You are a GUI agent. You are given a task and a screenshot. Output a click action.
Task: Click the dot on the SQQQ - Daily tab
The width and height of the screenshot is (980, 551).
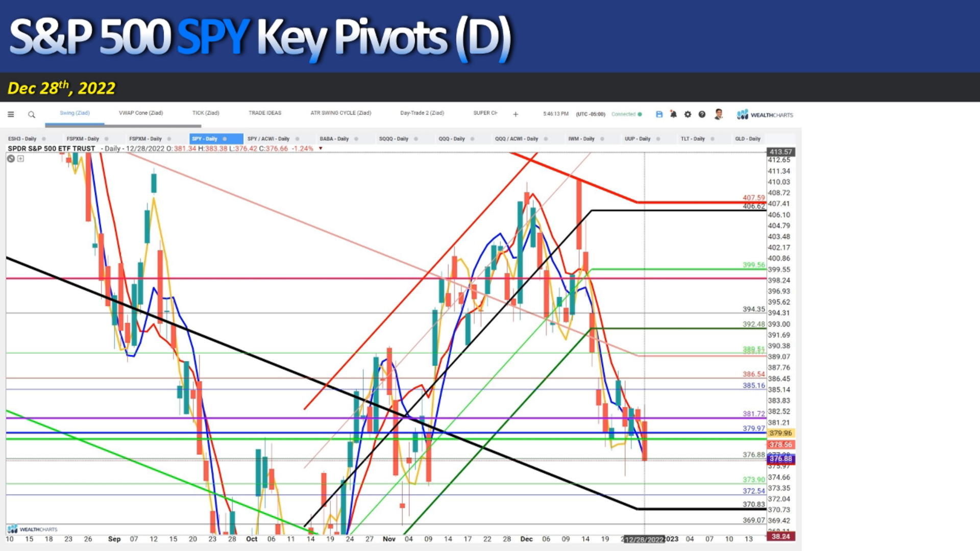pyautogui.click(x=416, y=139)
